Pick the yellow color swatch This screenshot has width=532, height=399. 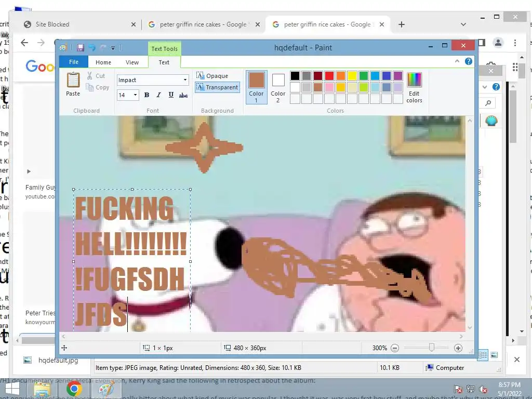click(x=352, y=76)
